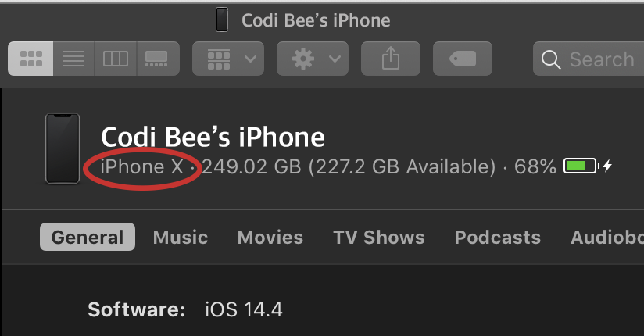Click the iPhone icon in title bar
The width and height of the screenshot is (644, 336).
pyautogui.click(x=223, y=20)
